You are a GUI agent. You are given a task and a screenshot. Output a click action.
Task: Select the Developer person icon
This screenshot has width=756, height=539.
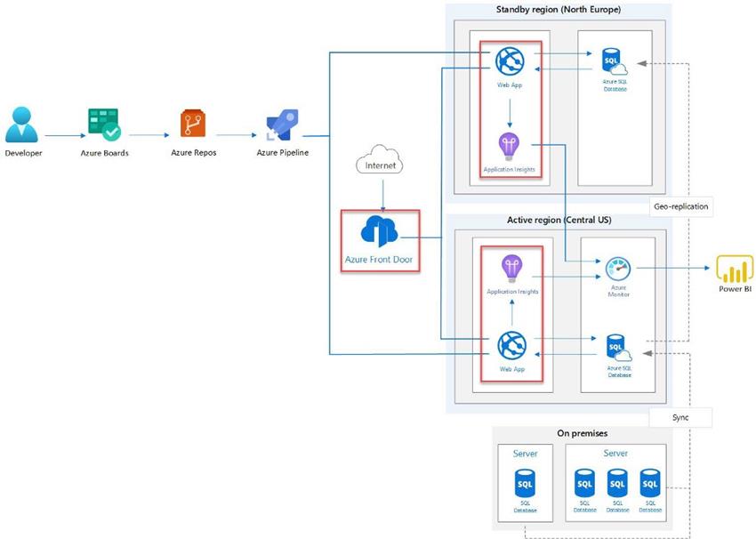click(22, 122)
